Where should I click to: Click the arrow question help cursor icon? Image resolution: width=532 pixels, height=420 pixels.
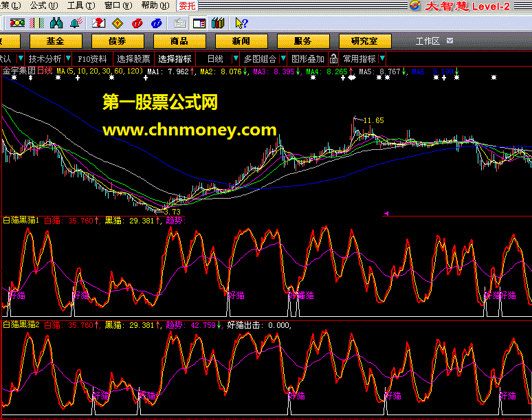click(x=241, y=23)
